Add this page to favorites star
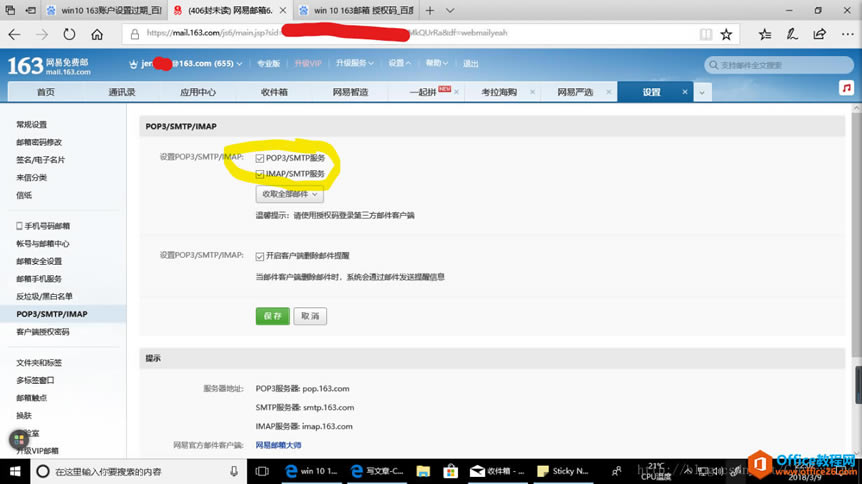862x484 pixels. [x=726, y=35]
